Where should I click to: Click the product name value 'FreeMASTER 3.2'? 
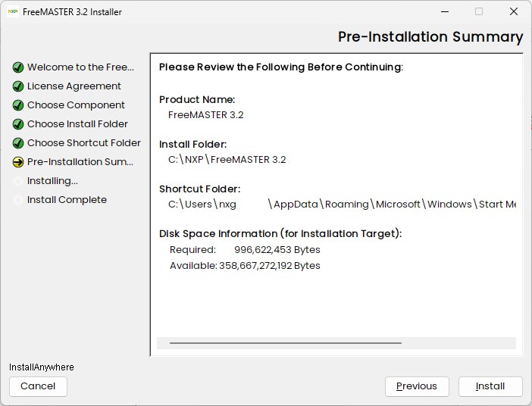point(205,115)
